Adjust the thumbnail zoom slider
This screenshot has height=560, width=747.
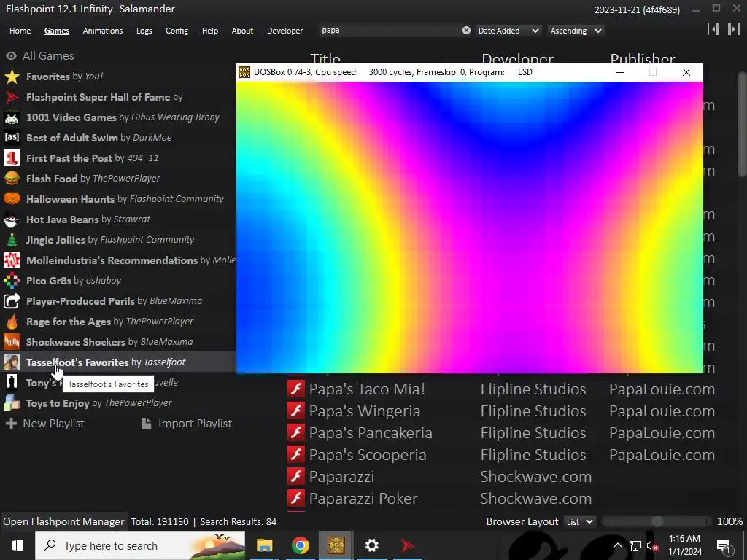coord(657,521)
